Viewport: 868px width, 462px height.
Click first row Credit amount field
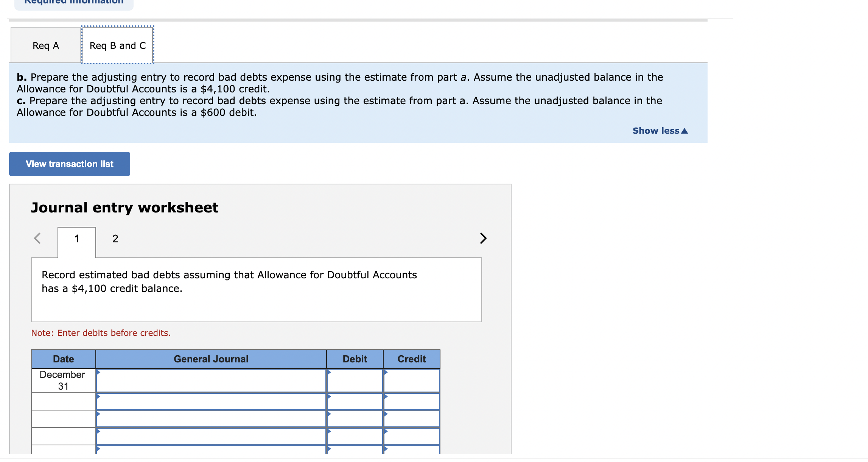pyautogui.click(x=412, y=381)
